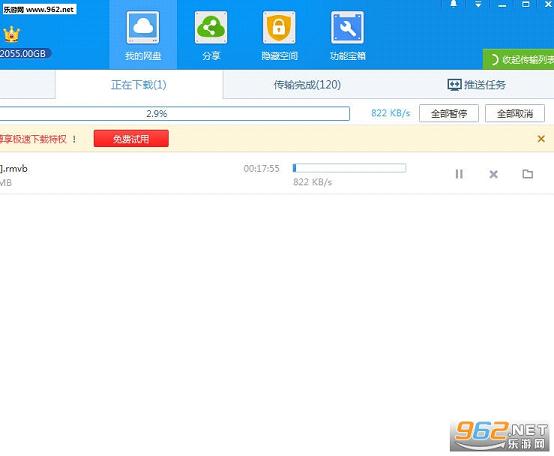
Task: Click the golden crown VIP icon
Action: click(11, 35)
